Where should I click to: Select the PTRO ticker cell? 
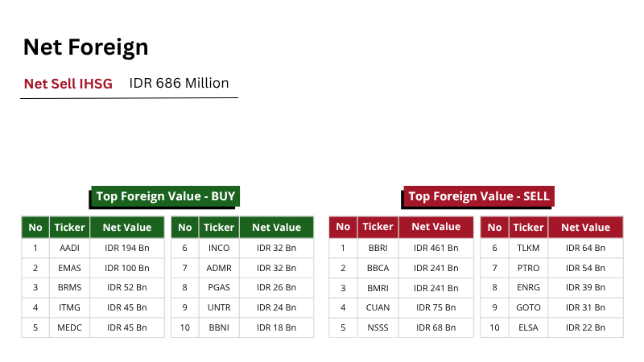click(529, 268)
